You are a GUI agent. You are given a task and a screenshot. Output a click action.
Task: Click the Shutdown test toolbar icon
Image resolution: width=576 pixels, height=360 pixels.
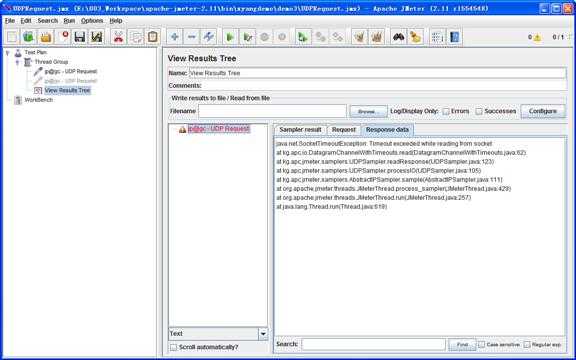point(282,37)
